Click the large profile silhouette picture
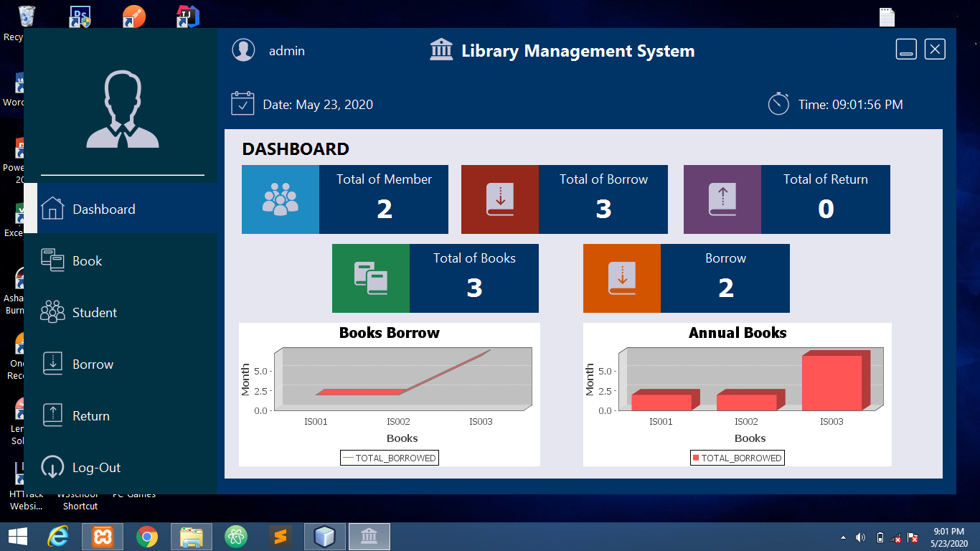This screenshot has width=980, height=551. point(123,110)
